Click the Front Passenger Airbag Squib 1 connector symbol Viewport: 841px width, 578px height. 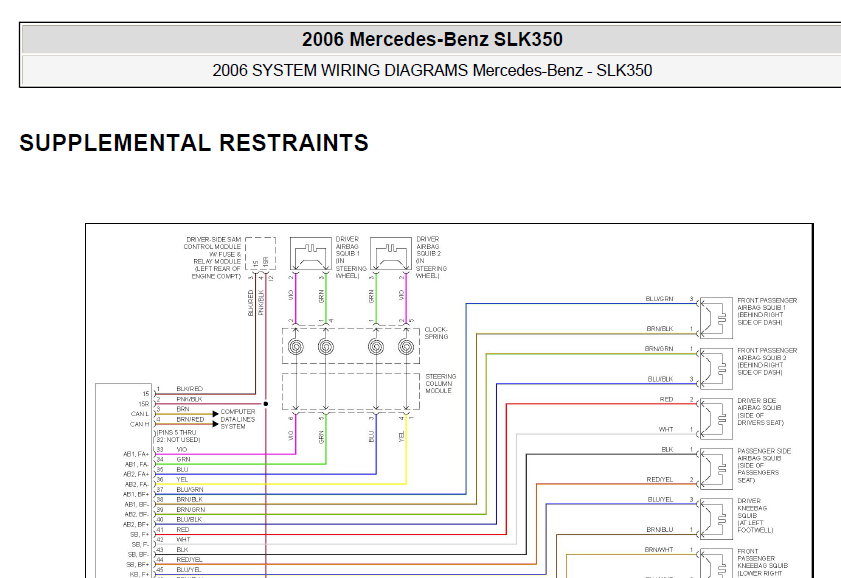pyautogui.click(x=717, y=318)
